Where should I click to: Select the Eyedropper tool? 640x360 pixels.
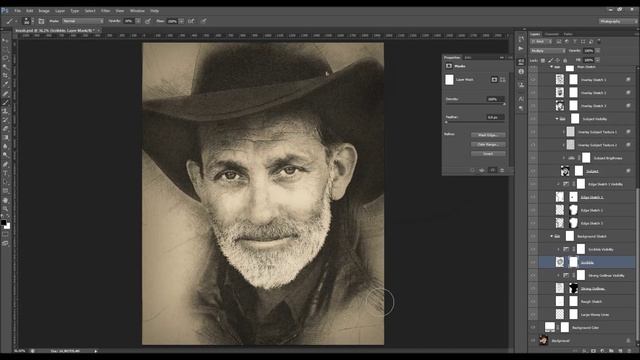pos(5,84)
